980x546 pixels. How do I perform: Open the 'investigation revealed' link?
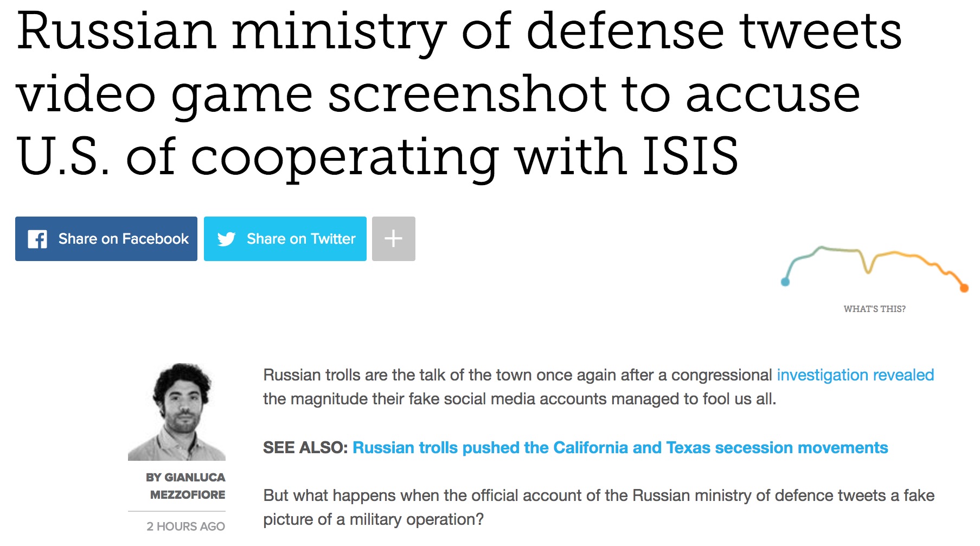[855, 375]
